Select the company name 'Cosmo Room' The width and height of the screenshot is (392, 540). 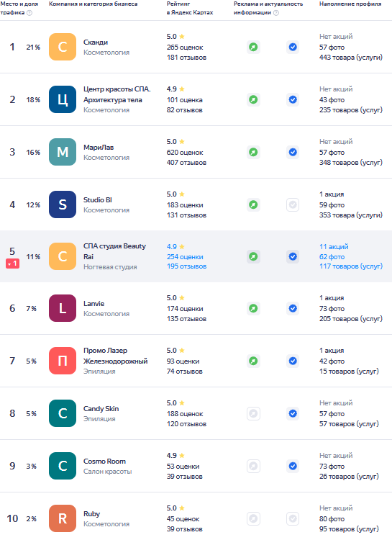point(104,462)
